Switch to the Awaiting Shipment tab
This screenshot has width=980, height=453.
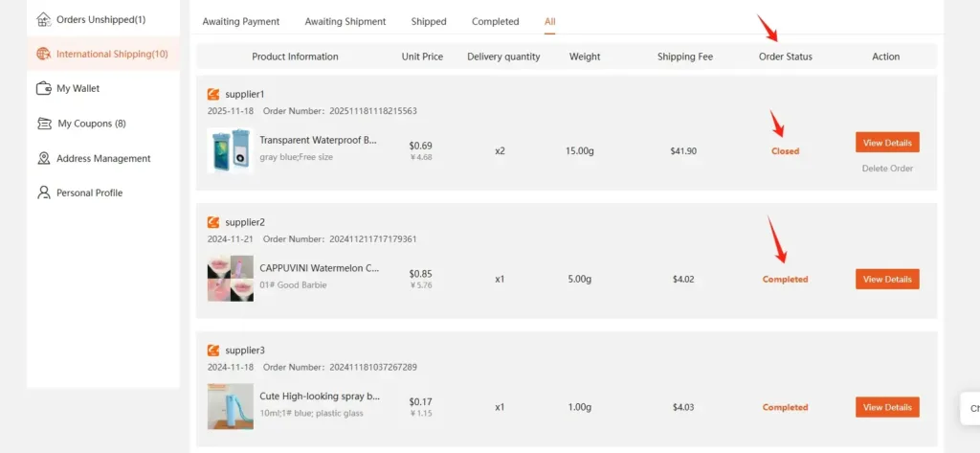(345, 21)
